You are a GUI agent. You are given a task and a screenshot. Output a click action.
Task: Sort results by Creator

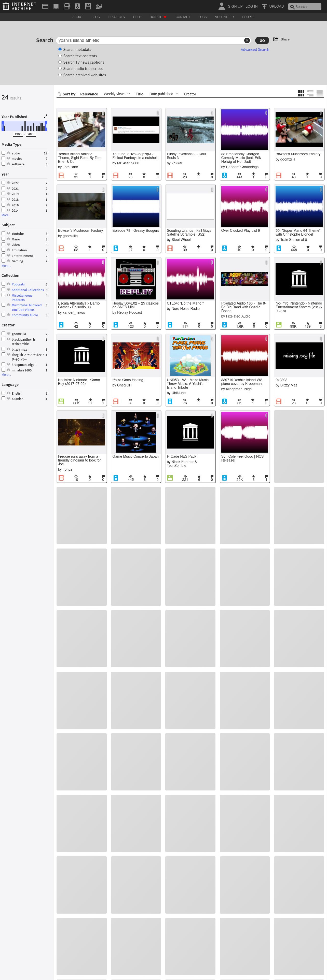click(190, 94)
